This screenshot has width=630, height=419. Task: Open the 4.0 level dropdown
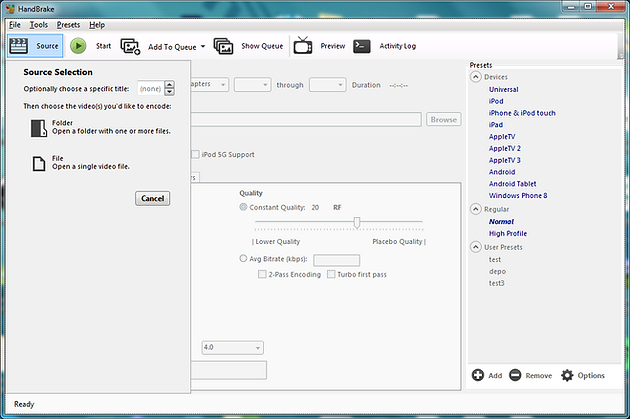point(233,347)
